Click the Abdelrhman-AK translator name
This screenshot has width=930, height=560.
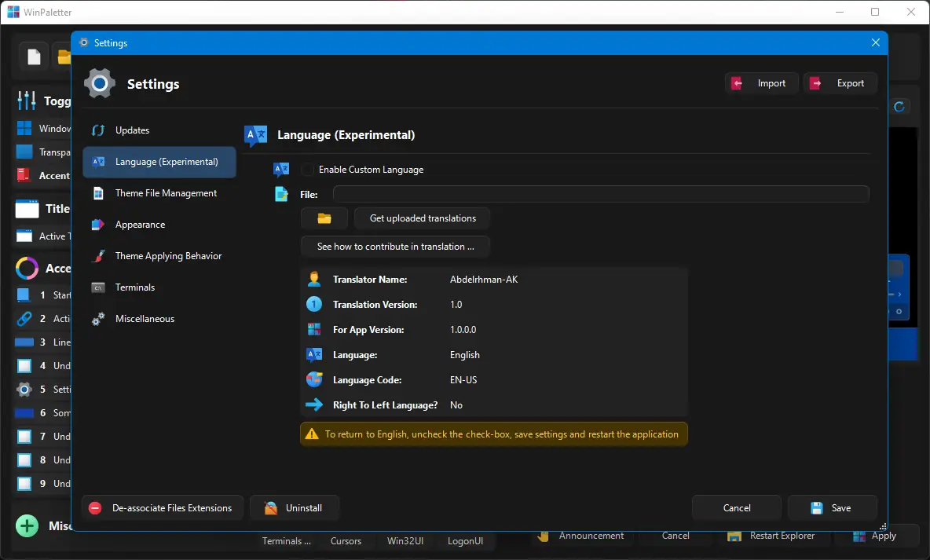(484, 280)
